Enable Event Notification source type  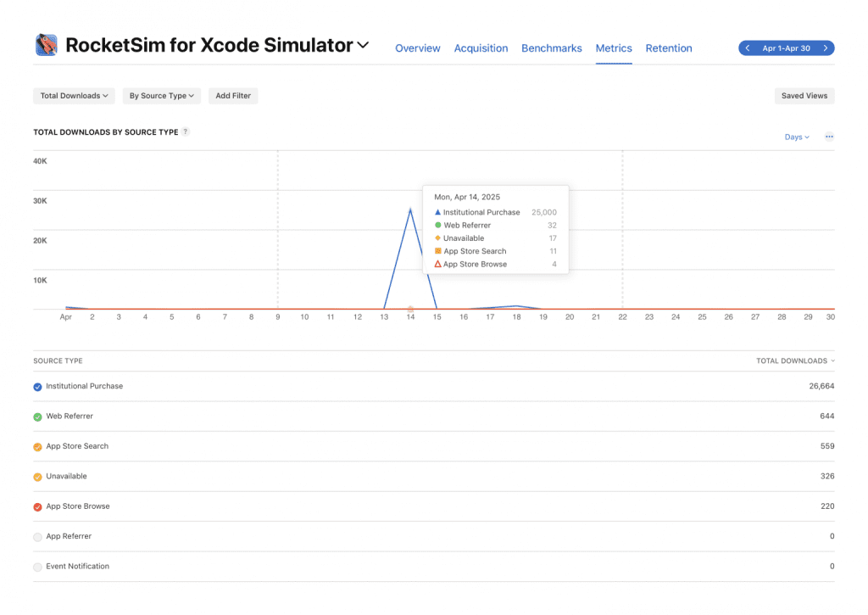pos(37,567)
